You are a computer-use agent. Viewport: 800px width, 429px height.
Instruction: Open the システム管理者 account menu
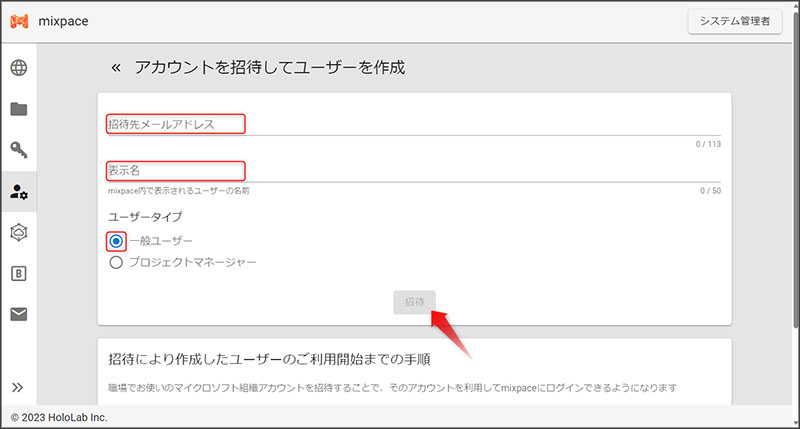point(734,22)
